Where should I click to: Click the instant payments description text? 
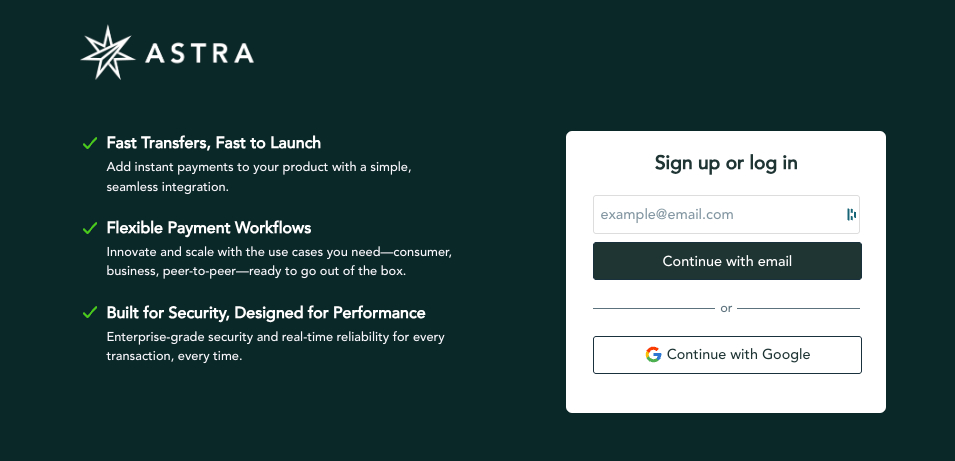tap(259, 177)
